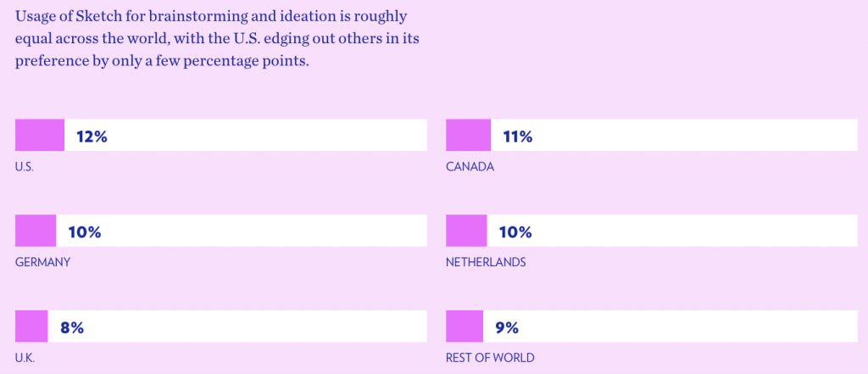Click the Netherlands pink bar segment
Viewport: 868px width, 374px height.
[x=467, y=231]
